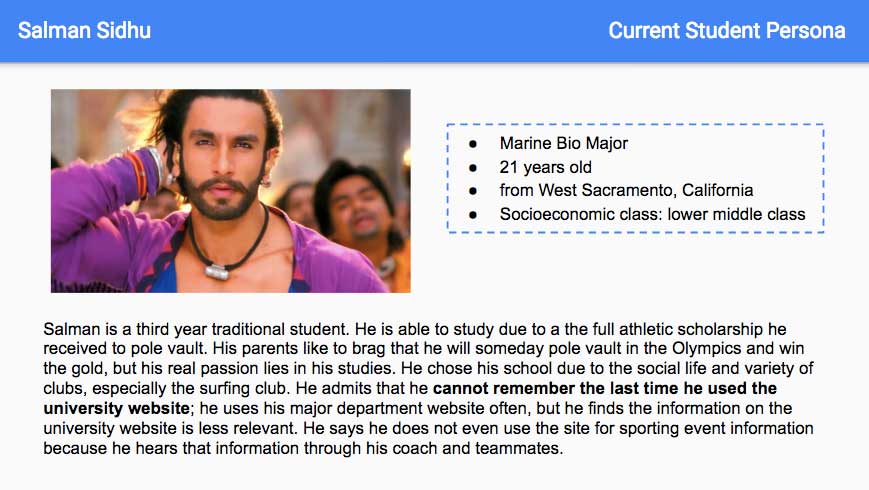
Task: Select the "Marine Bio Major" bullet text
Action: click(x=564, y=144)
